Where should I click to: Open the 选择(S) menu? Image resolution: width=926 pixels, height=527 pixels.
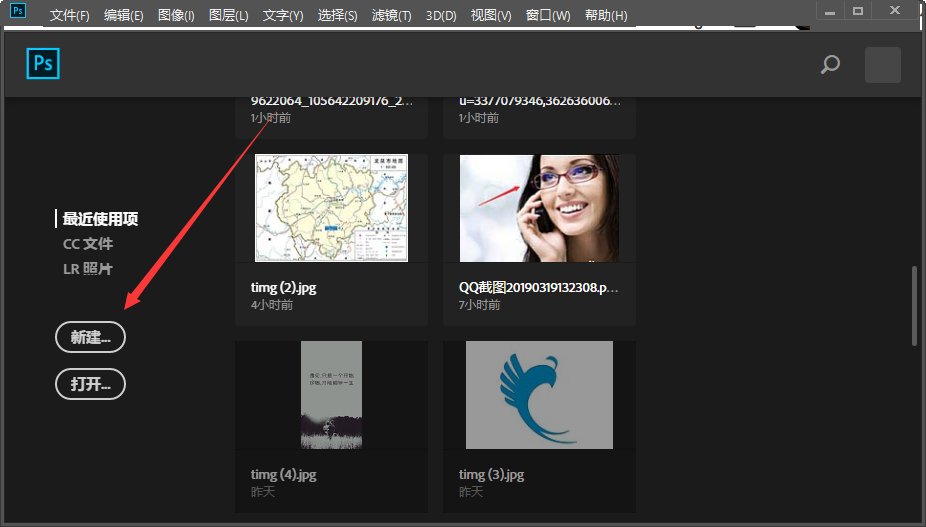click(x=337, y=15)
